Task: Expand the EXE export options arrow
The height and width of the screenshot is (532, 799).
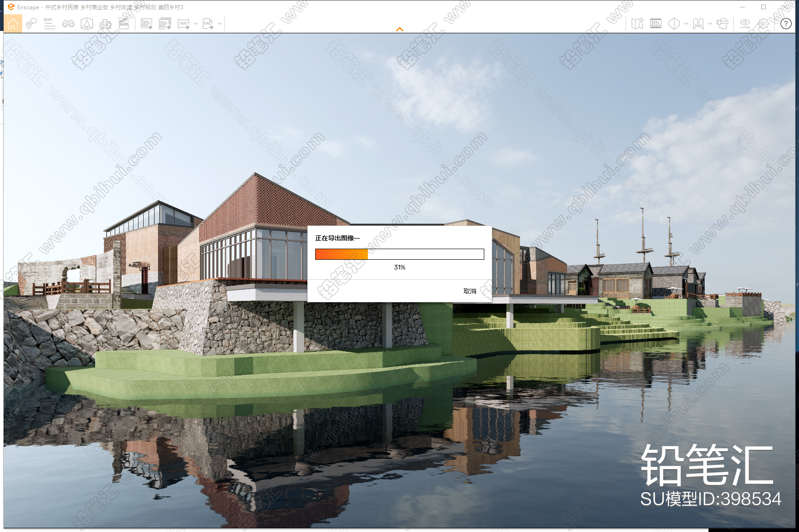Action: point(220,24)
